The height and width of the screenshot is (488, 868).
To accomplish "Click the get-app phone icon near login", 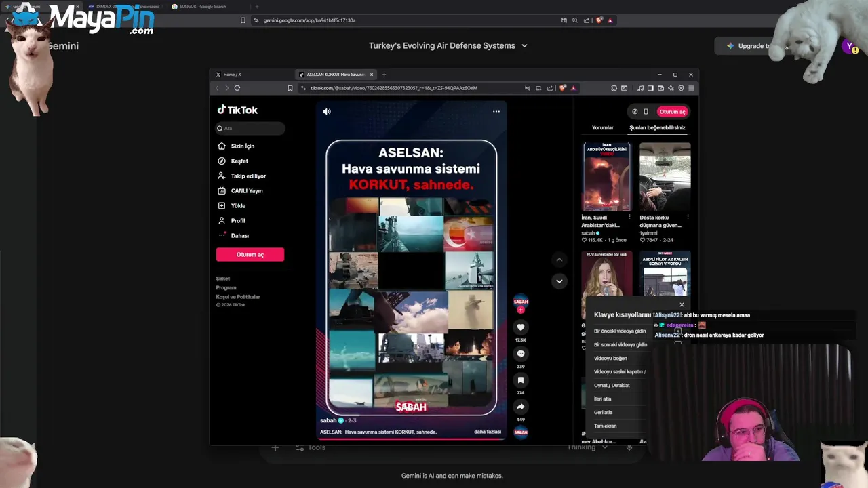I will pyautogui.click(x=646, y=112).
